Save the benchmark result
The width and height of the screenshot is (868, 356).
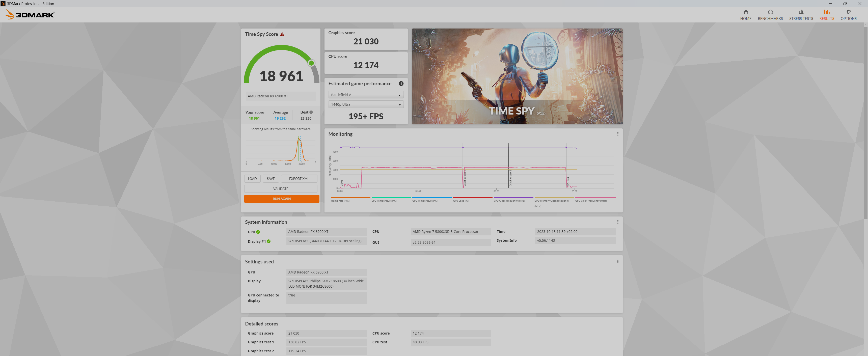(x=270, y=179)
